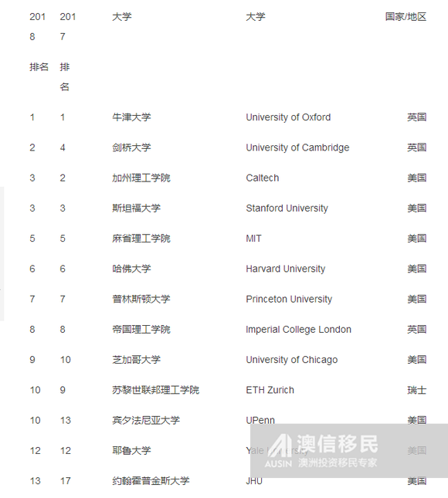
Task: Click 2017 rank '2' in Caltech row
Action: point(63,178)
